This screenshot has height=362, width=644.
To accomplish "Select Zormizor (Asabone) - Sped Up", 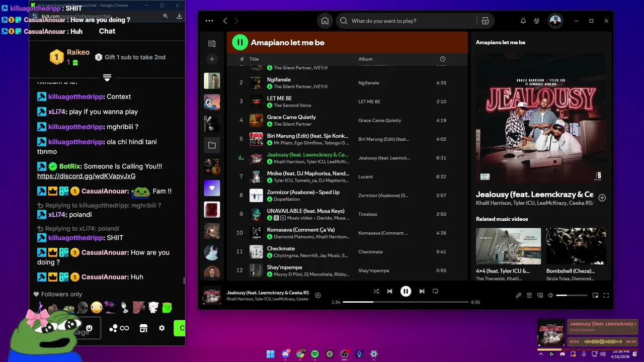I will click(347, 195).
